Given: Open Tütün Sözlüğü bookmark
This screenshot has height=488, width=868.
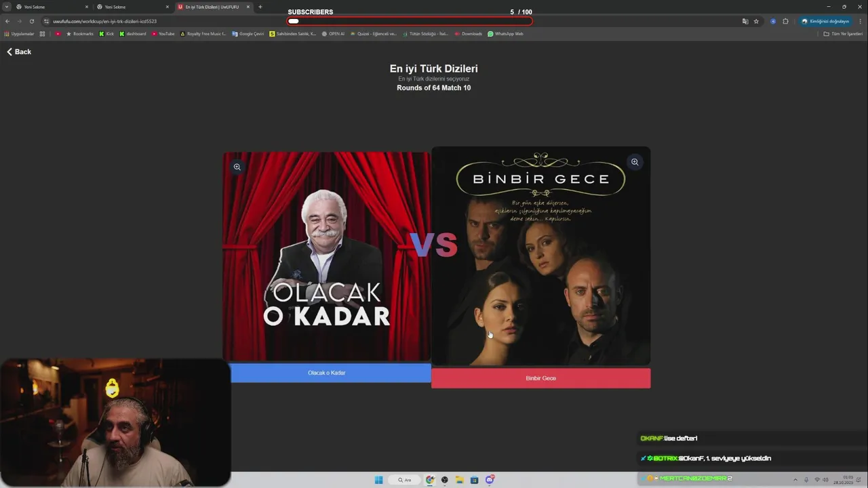Looking at the screenshot, I should (425, 34).
